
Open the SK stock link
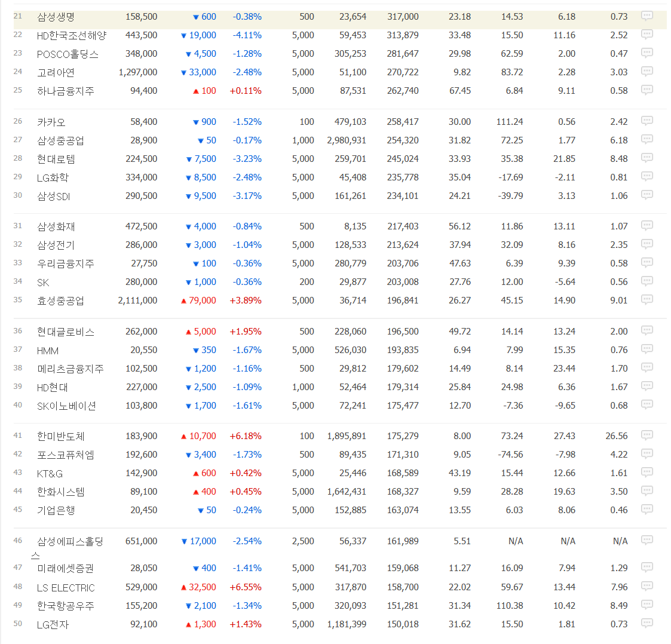[43, 283]
